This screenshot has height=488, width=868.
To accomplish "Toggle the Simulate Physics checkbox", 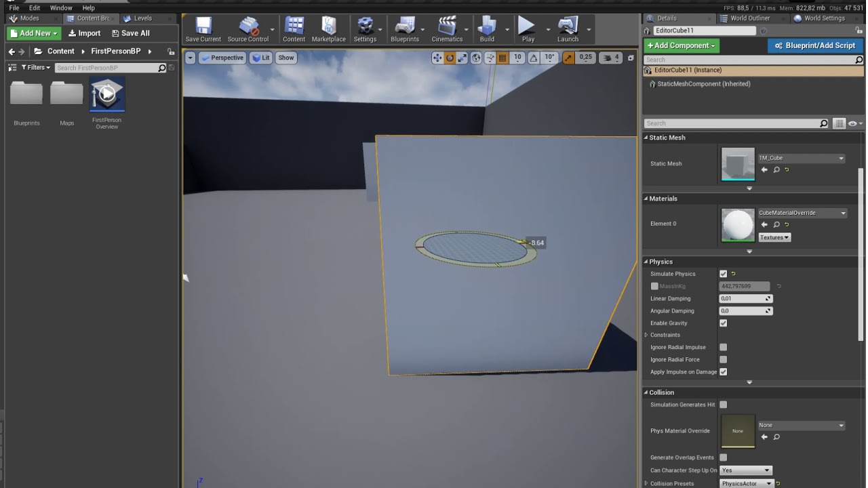I will pyautogui.click(x=723, y=274).
